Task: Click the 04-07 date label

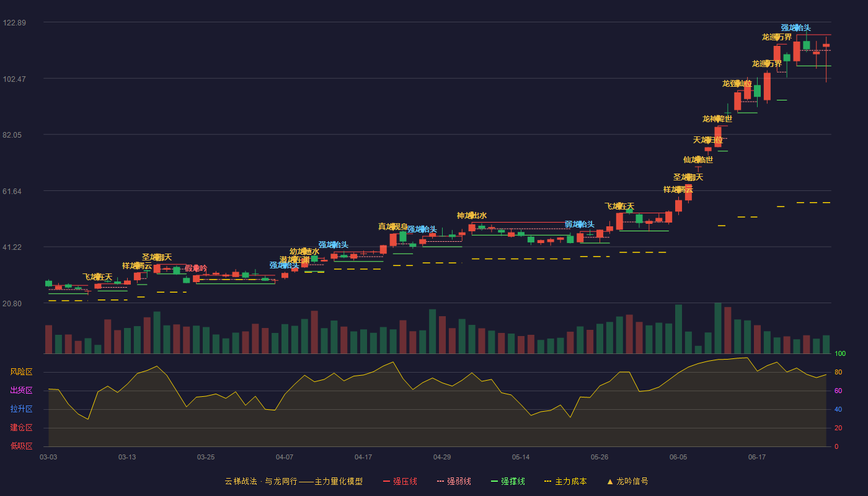Action: 285,457
